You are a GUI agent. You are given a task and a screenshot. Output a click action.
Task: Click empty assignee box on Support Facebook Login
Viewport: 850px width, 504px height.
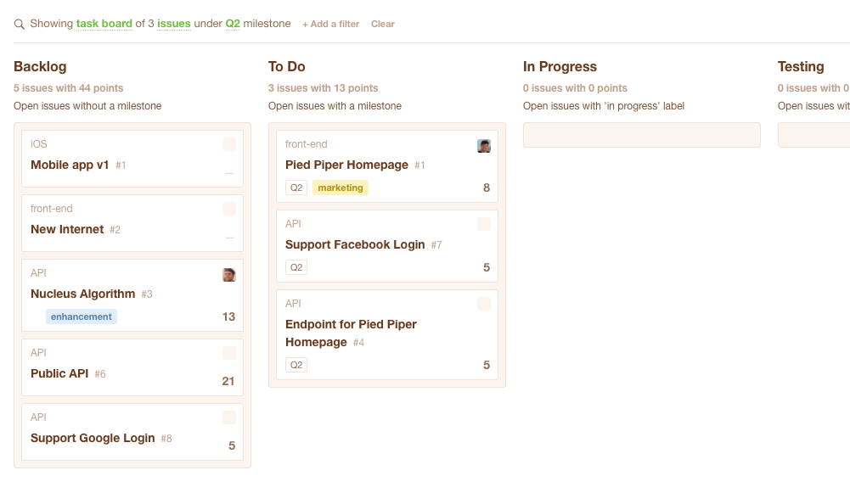484,224
